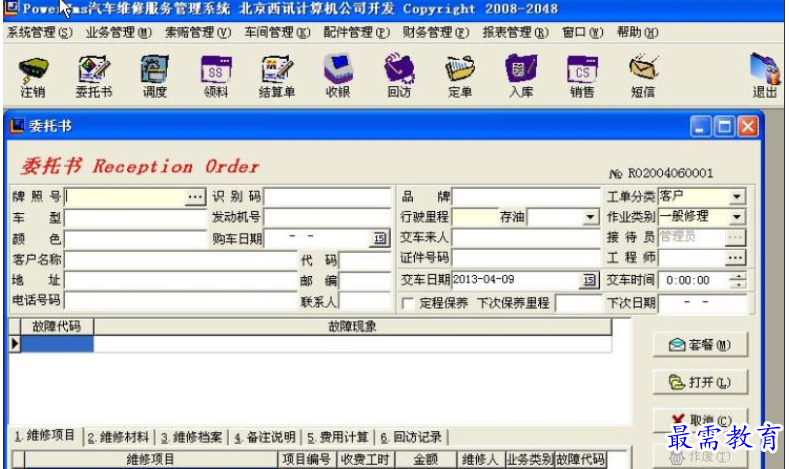This screenshot has width=789, height=469.
Task: Open the 索赔管理(V) menu
Action: tap(198, 33)
